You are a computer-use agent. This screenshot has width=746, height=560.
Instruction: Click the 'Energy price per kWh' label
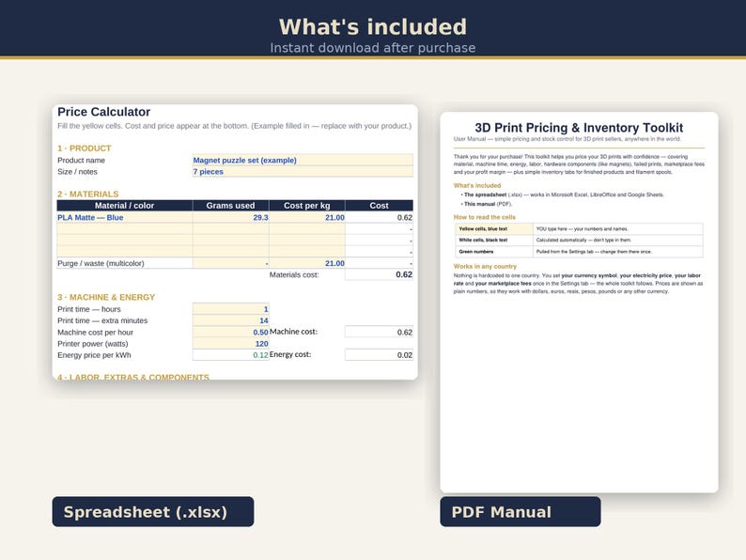[x=94, y=355]
